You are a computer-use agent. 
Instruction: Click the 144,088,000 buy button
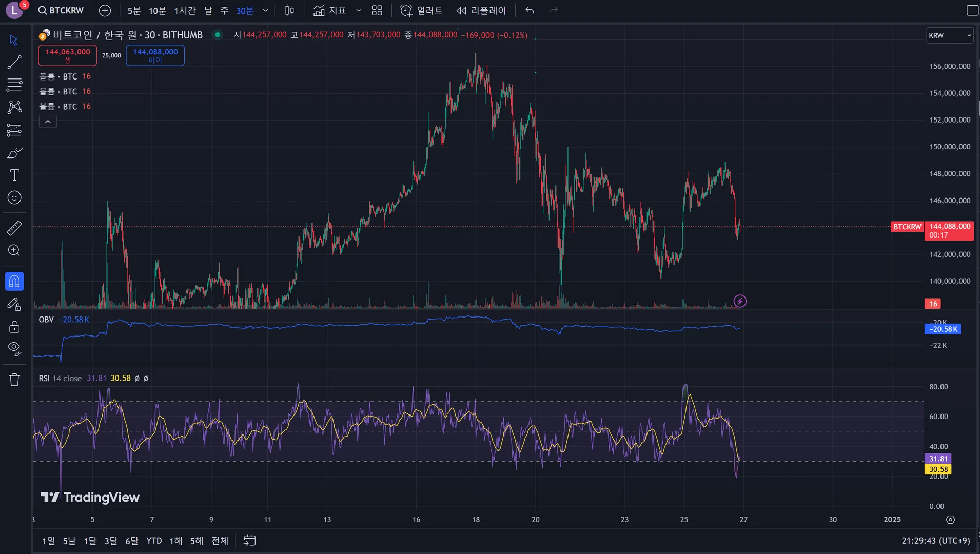(155, 55)
